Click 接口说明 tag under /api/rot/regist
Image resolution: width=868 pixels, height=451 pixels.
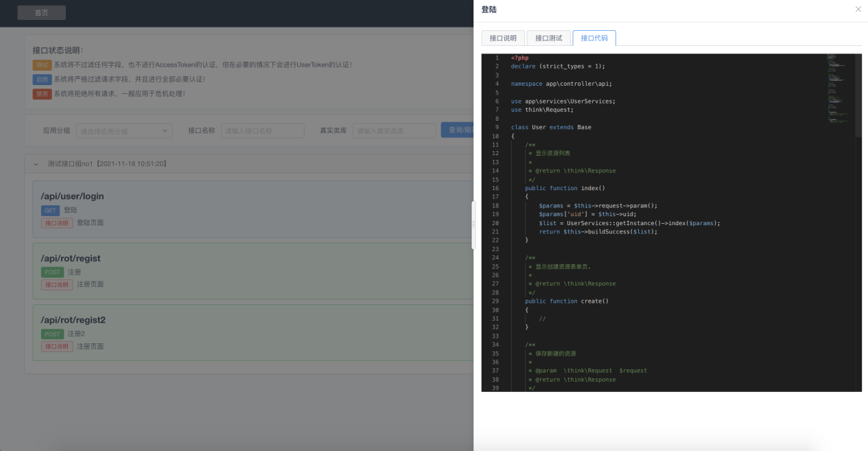(x=57, y=285)
